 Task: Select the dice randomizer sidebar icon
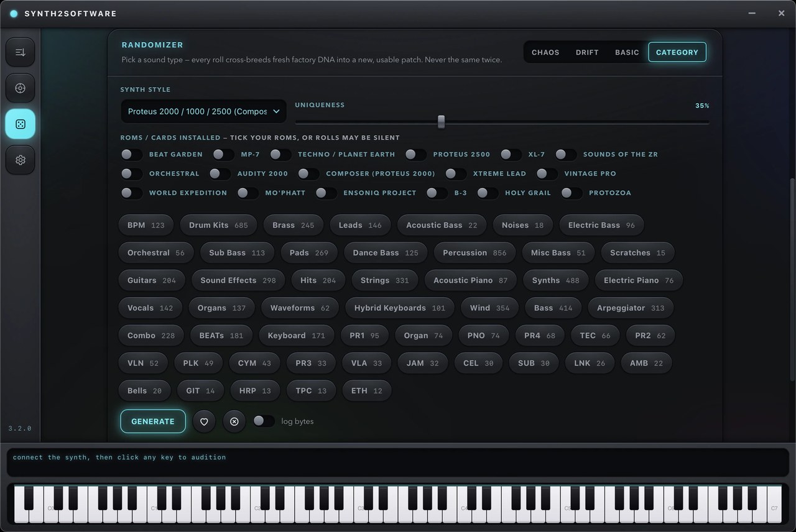click(21, 124)
